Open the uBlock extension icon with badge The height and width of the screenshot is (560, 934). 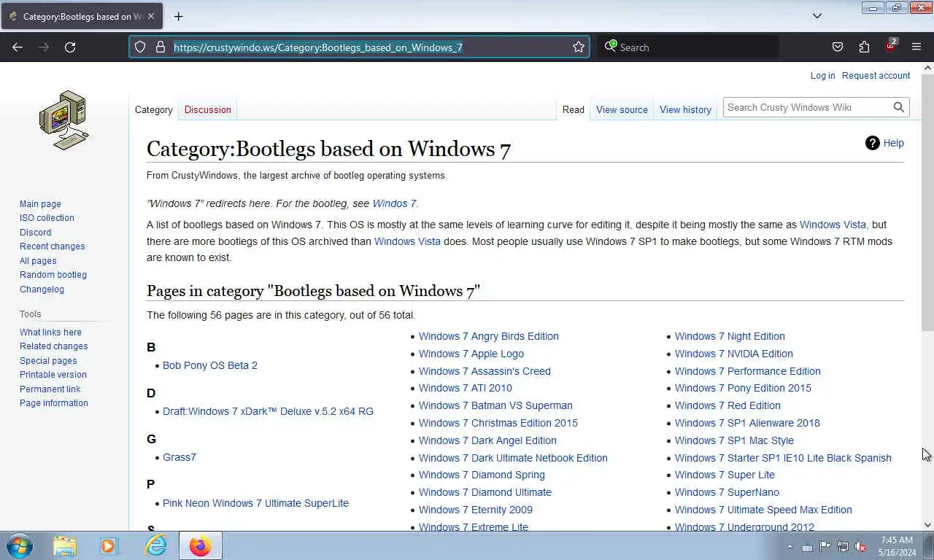890,46
